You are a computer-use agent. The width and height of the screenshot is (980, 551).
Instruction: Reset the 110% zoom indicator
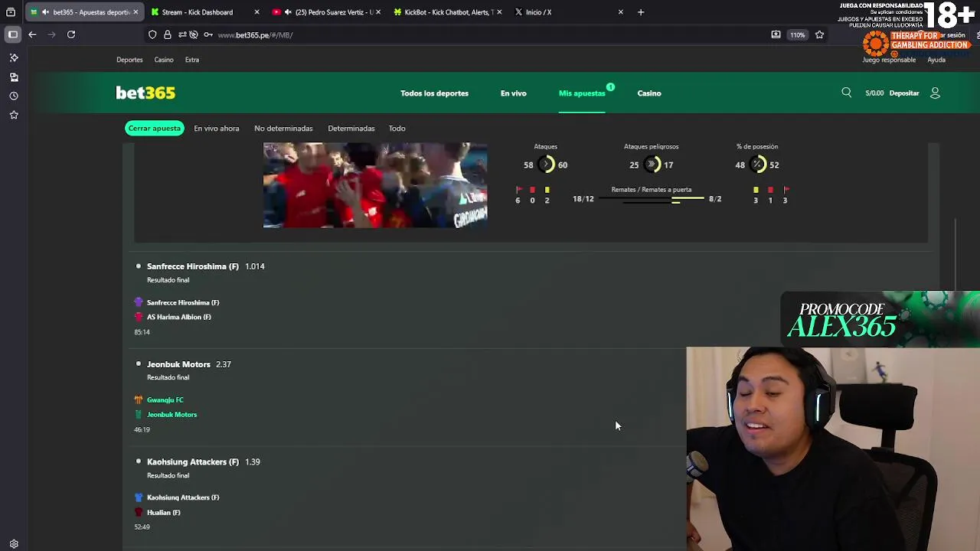[x=798, y=34]
